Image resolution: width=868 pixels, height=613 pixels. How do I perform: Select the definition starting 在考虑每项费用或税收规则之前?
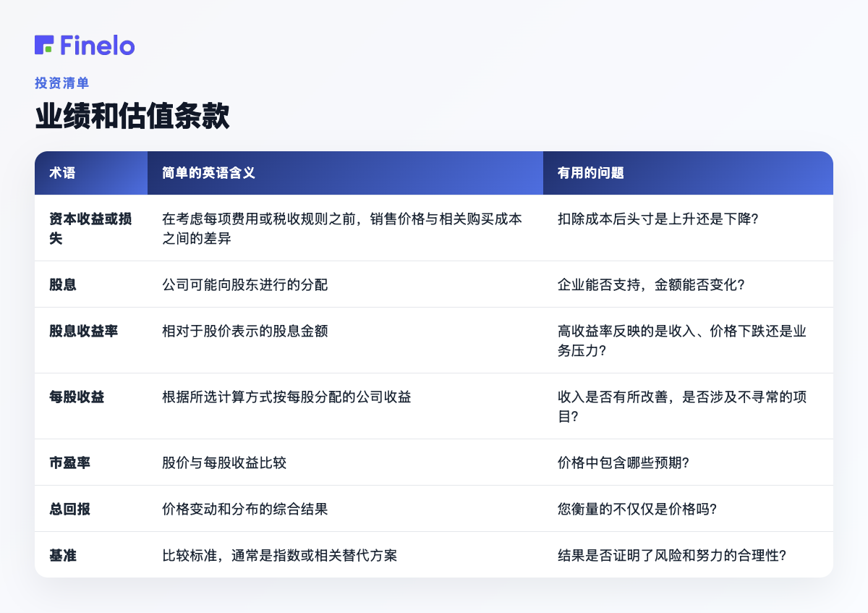342,228
